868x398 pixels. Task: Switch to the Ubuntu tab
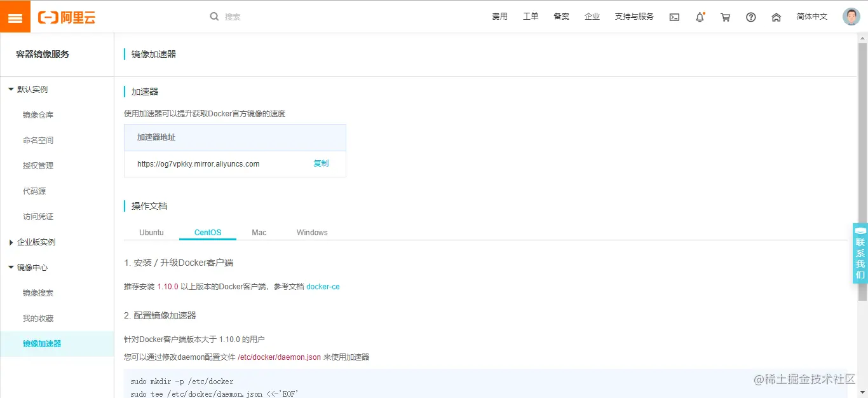point(151,233)
